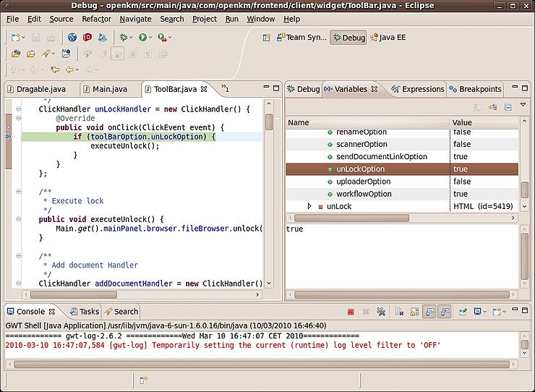Image resolution: width=535 pixels, height=392 pixels.
Task: Launch the Debug bug icon
Action: click(123, 37)
